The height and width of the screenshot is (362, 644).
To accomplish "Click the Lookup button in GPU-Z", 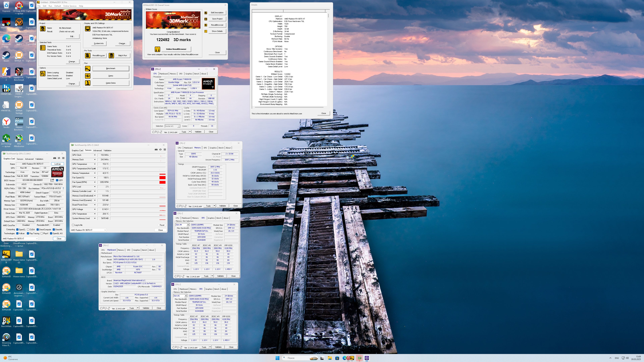I will point(58,164).
